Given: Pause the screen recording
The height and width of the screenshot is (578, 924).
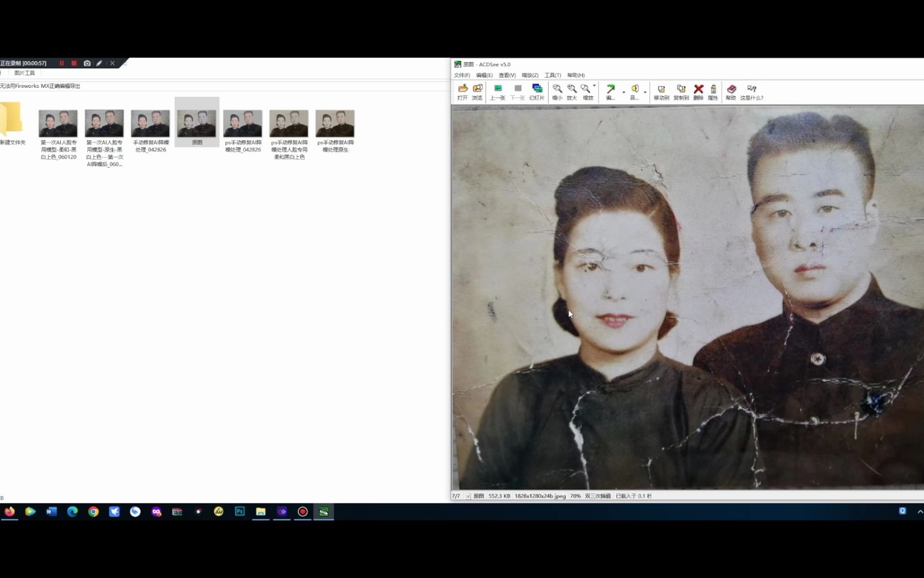Looking at the screenshot, I should (62, 63).
